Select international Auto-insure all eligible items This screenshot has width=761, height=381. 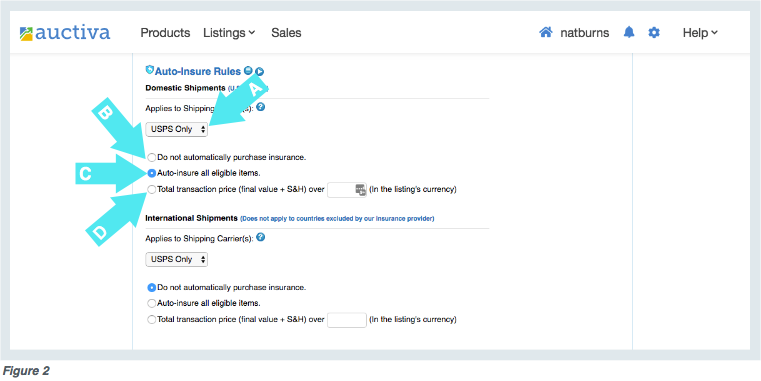(x=152, y=303)
